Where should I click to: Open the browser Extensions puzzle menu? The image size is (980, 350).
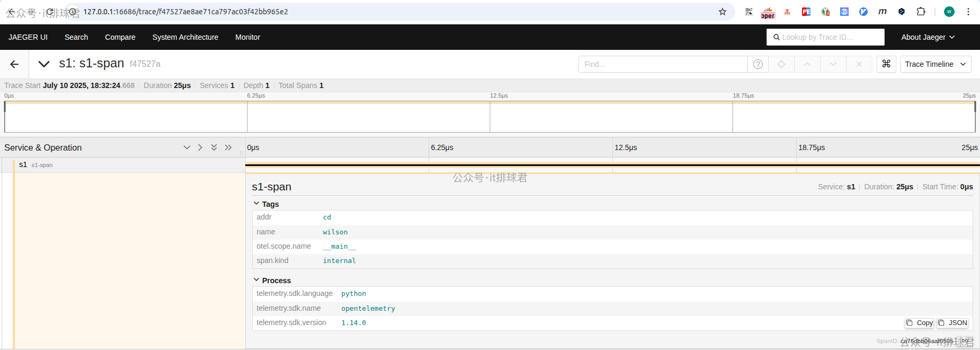click(921, 12)
